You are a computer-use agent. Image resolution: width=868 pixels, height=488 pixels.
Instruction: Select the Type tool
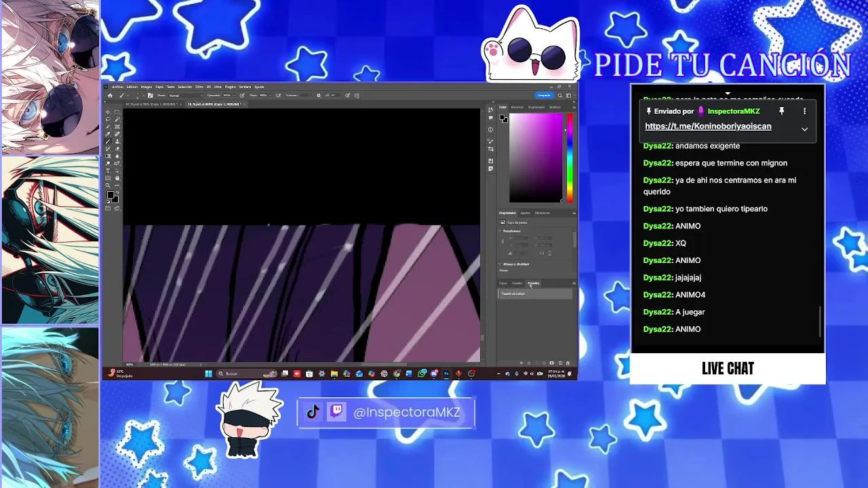pyautogui.click(x=108, y=171)
